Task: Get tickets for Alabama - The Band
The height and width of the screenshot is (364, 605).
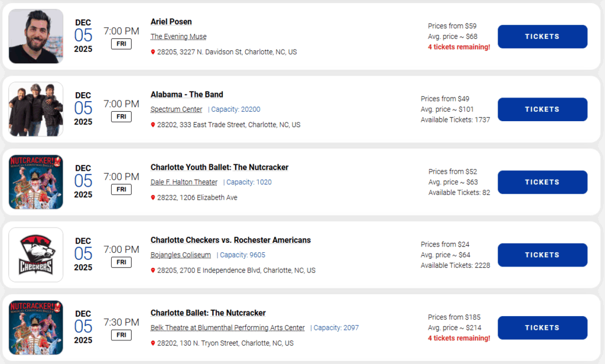Action: [x=542, y=109]
